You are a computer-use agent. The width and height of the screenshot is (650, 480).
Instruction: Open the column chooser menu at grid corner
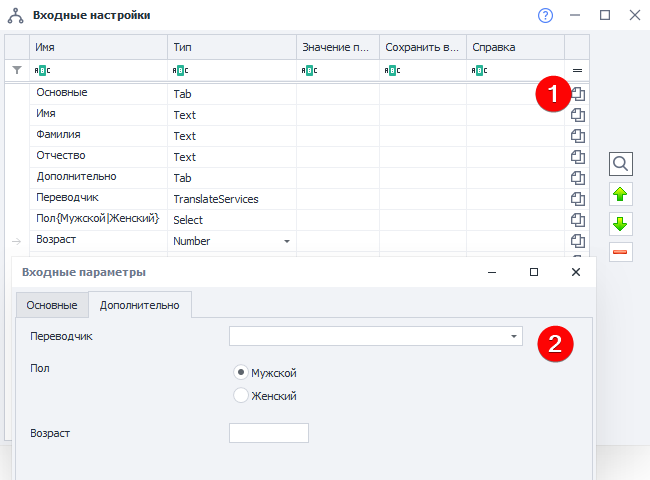pos(577,70)
